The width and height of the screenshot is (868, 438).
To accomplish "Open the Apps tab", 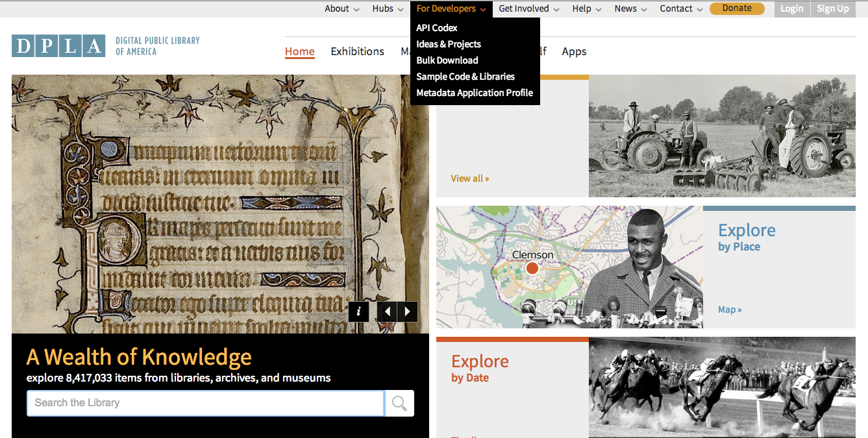I will (x=575, y=52).
